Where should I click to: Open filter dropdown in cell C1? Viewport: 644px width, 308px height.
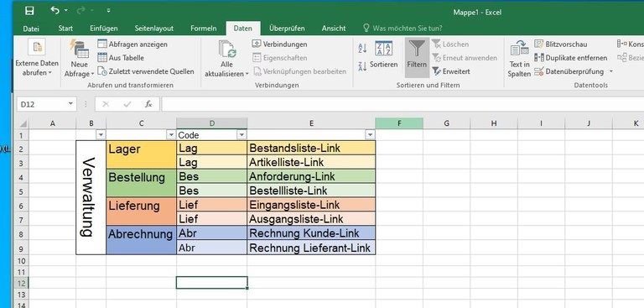[x=171, y=135]
